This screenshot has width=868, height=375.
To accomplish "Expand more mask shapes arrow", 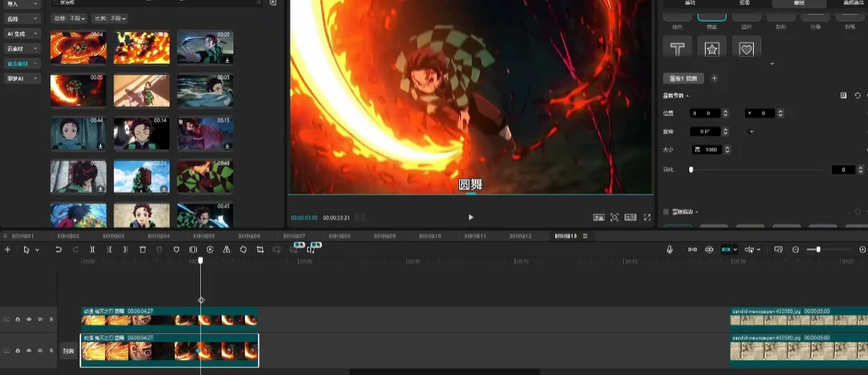I will [x=772, y=65].
